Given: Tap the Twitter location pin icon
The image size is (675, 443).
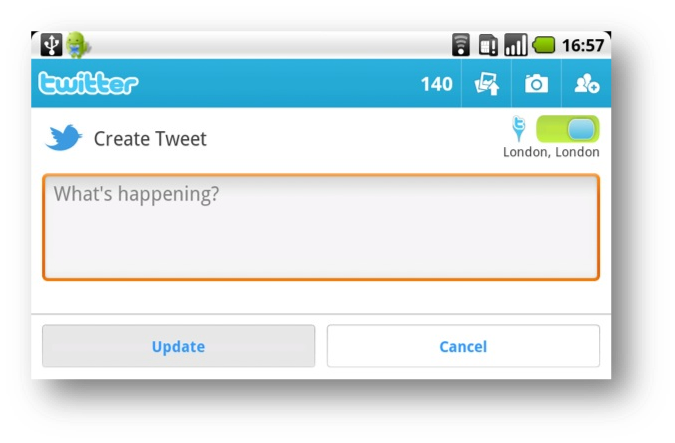Looking at the screenshot, I should 519,128.
